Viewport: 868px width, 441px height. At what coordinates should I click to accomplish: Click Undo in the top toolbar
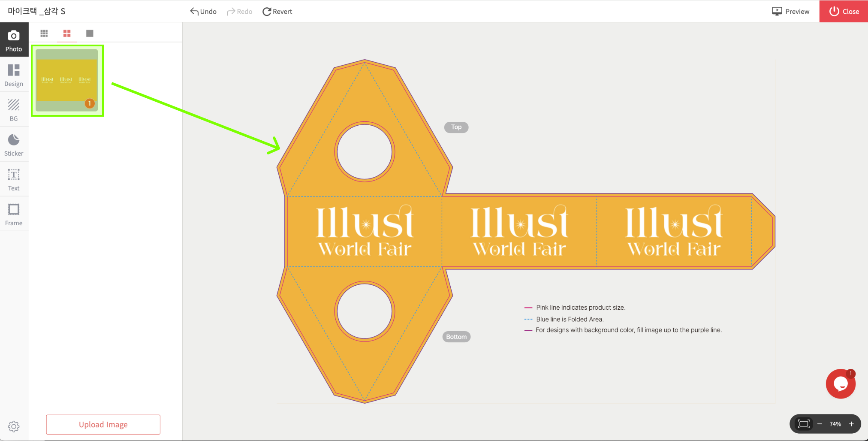coord(203,12)
